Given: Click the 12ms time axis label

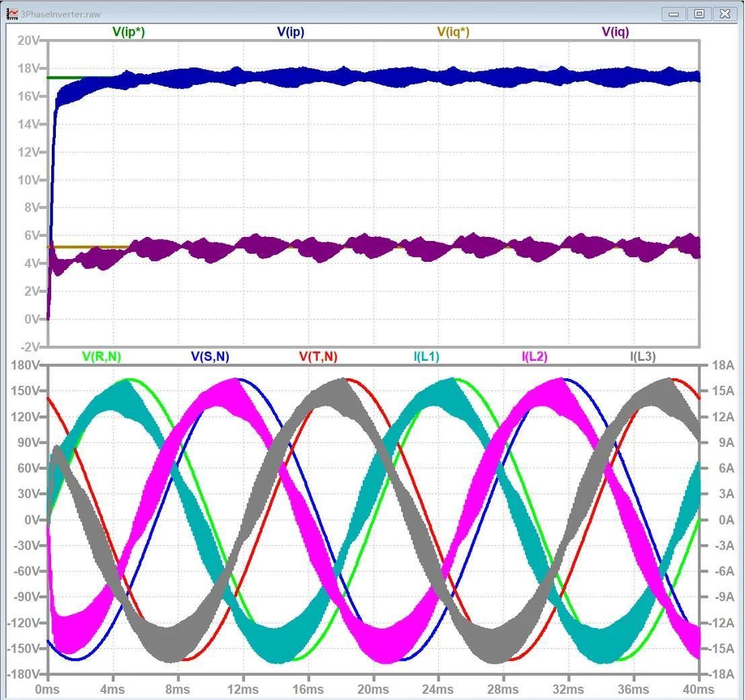Looking at the screenshot, I should pos(243,689).
